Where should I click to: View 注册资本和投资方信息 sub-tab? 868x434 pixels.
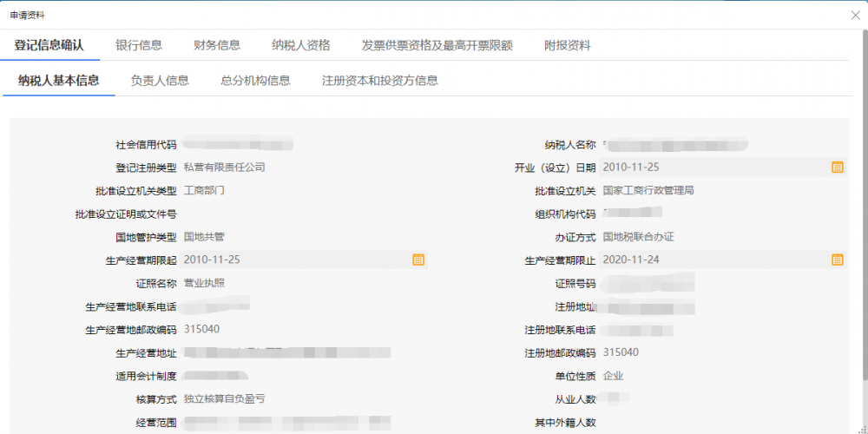(379, 81)
